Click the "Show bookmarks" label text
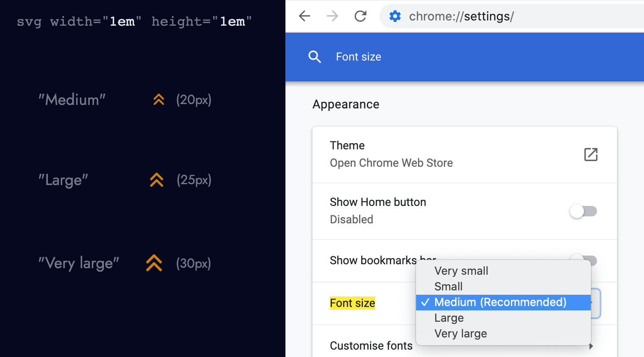644x357 pixels. coord(373,260)
